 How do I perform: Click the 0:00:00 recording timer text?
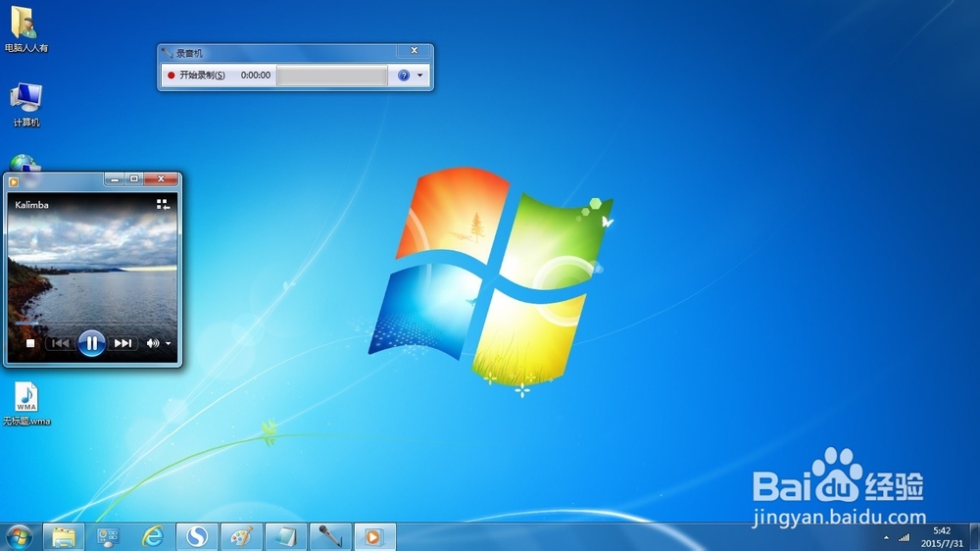pyautogui.click(x=256, y=75)
